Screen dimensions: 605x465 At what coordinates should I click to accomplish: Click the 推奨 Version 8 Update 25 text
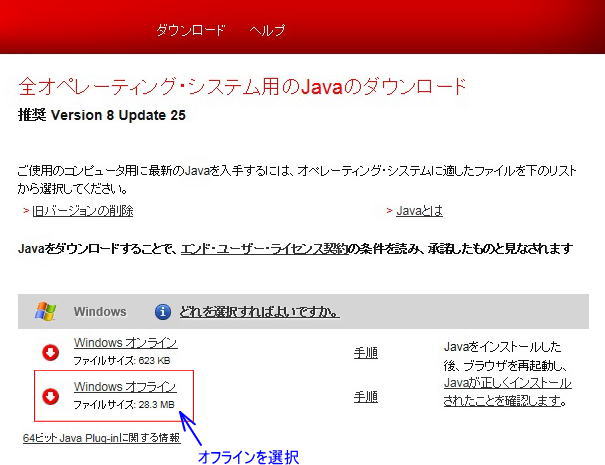(x=102, y=115)
